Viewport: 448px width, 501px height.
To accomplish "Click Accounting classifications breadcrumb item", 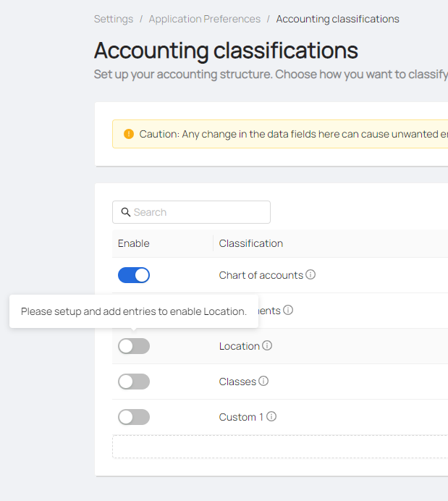I will 337,19.
